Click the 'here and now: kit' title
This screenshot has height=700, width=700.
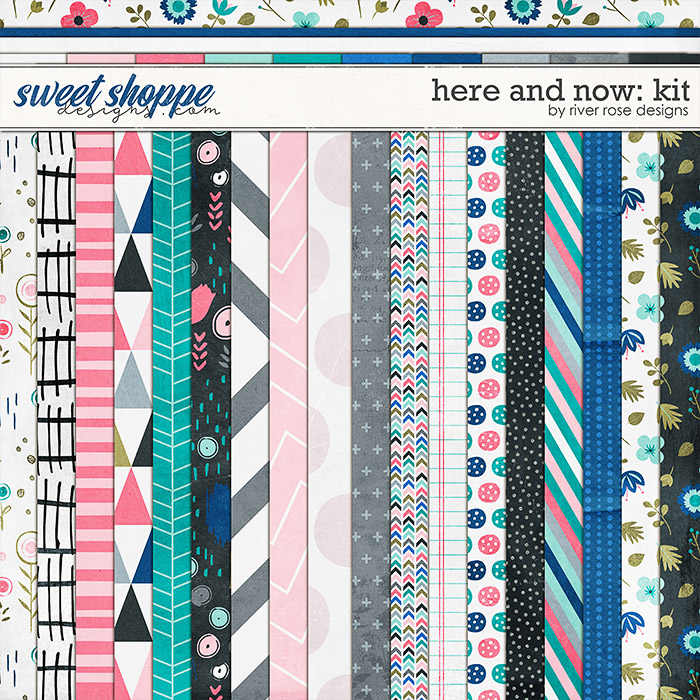tap(561, 91)
